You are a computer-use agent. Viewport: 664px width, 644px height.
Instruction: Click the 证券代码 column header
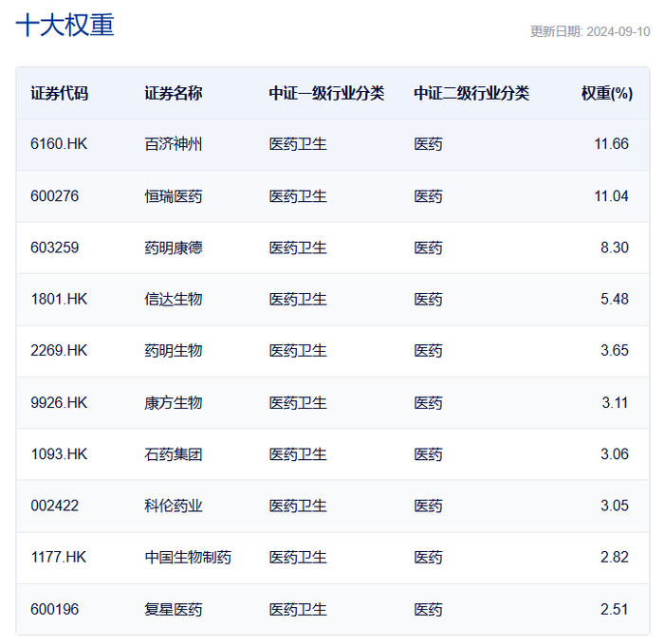pyautogui.click(x=59, y=93)
